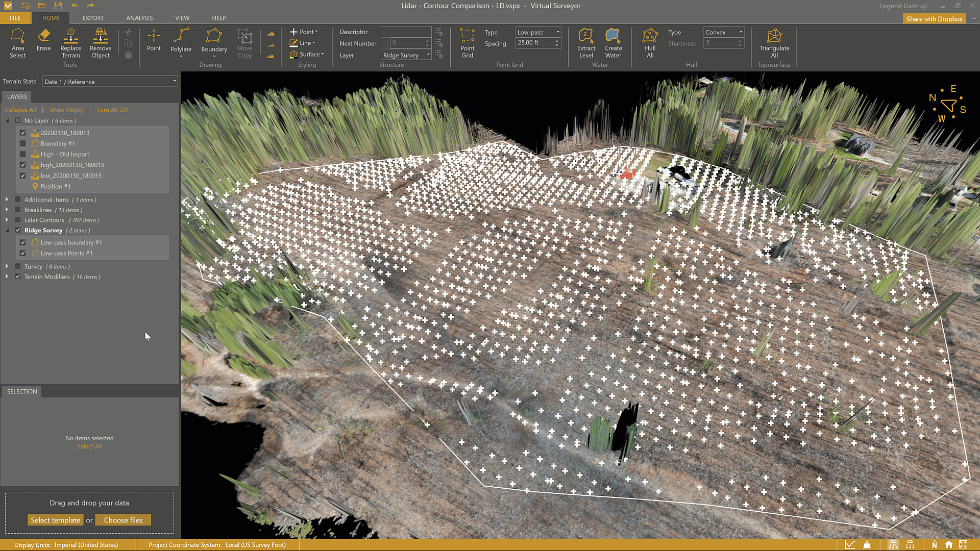The width and height of the screenshot is (980, 551).
Task: Activate the Erase tool
Action: coord(43,40)
